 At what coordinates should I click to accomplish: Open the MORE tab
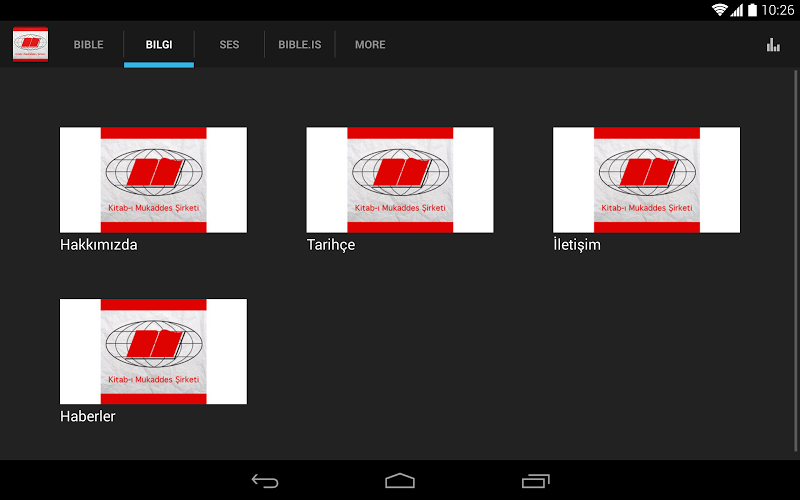point(370,45)
